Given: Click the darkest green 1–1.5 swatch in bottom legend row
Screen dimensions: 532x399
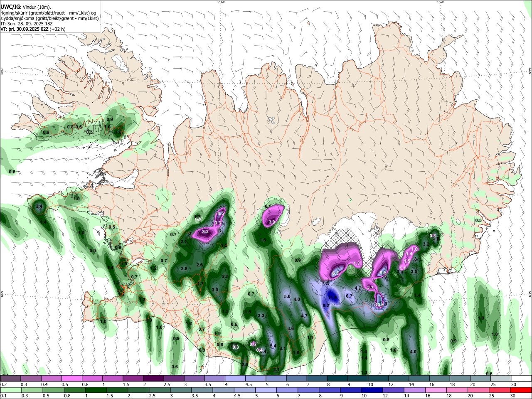Looking at the screenshot, I should tap(96, 390).
